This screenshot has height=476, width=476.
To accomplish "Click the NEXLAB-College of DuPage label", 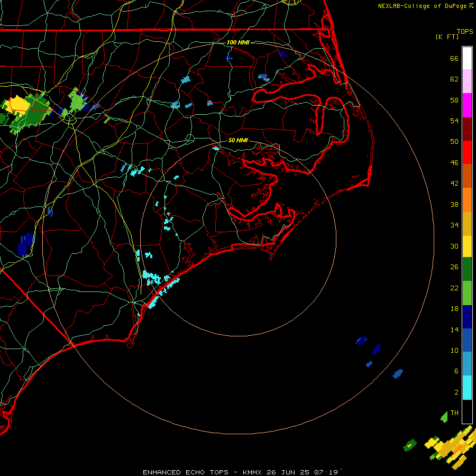I will tap(422, 6).
